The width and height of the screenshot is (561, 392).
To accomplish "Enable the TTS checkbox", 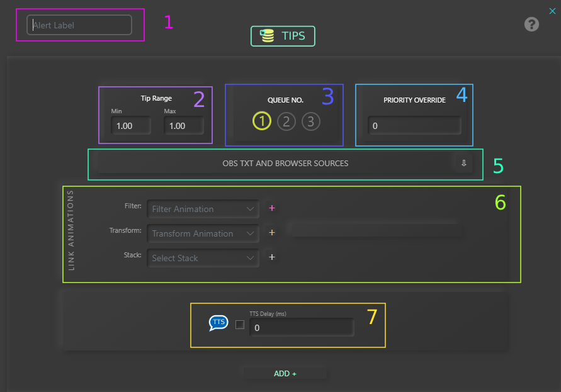I will coord(239,325).
